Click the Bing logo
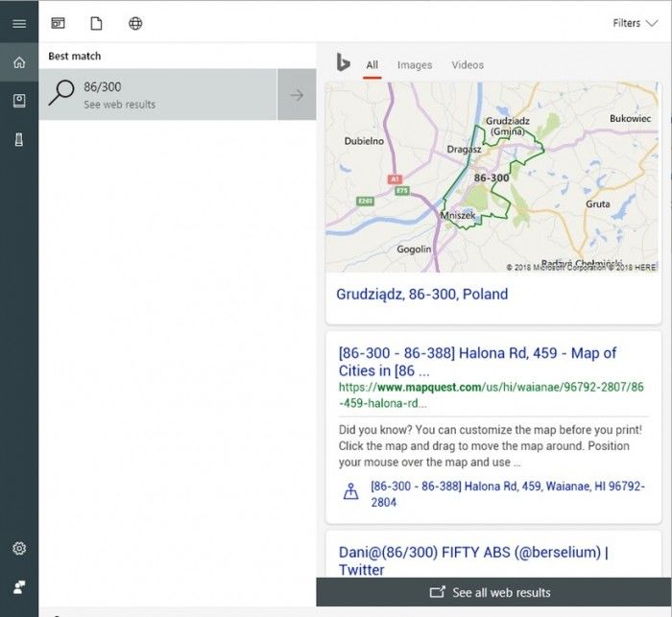Viewport: 672px width, 617px height. point(343,64)
